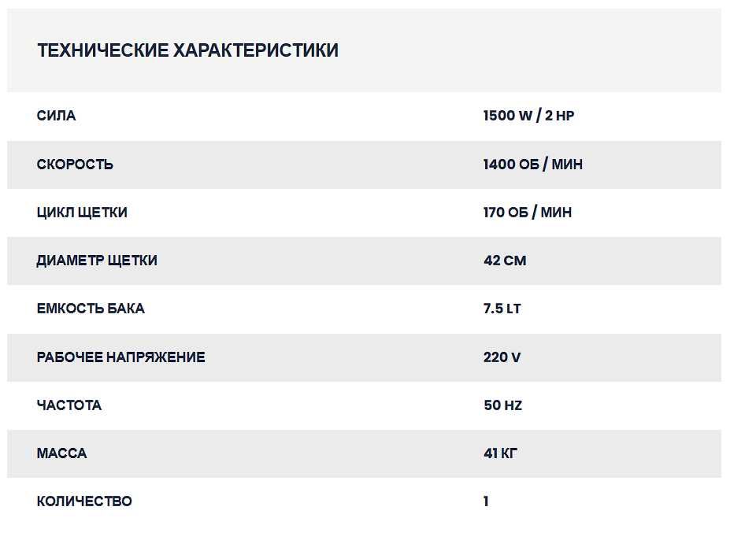Click the 170 ОБ / МИН value
The image size is (756, 540).
click(527, 213)
